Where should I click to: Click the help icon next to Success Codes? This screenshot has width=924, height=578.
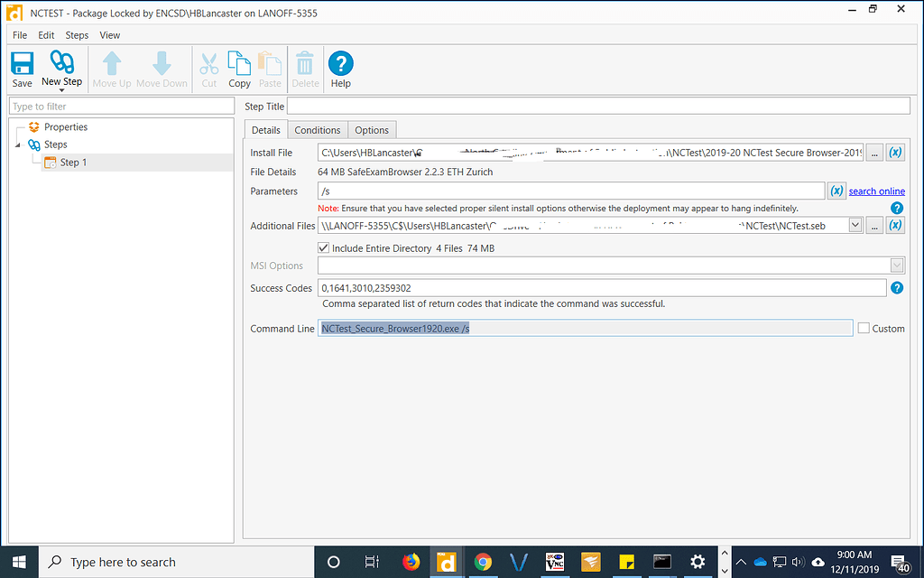pos(896,287)
